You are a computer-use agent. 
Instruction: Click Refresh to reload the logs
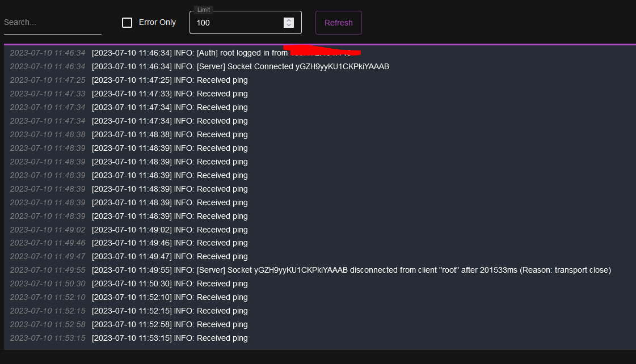pos(338,23)
